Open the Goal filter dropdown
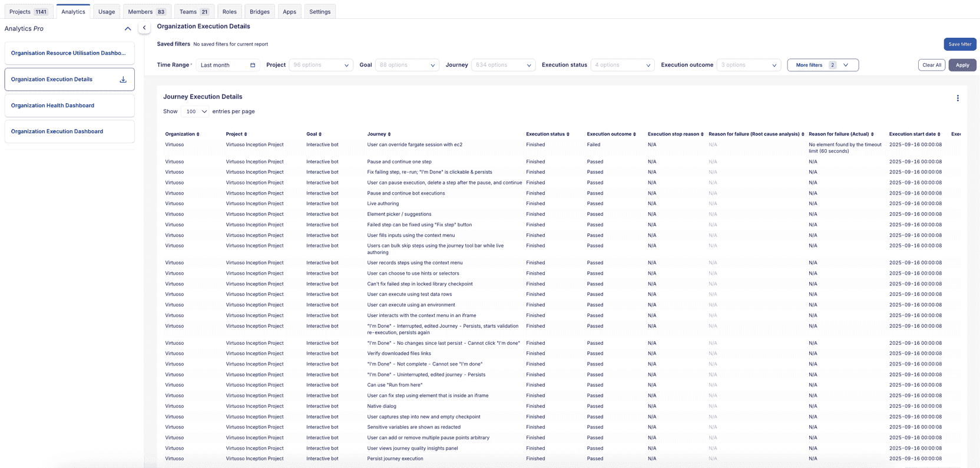980x468 pixels. point(407,65)
